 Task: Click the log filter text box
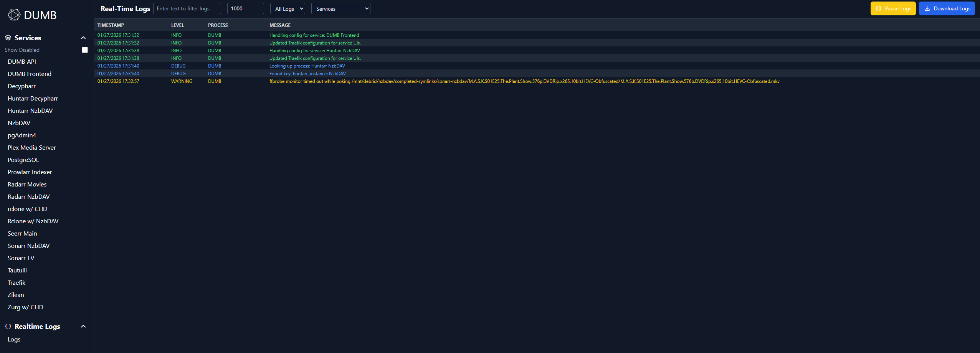tap(187, 8)
